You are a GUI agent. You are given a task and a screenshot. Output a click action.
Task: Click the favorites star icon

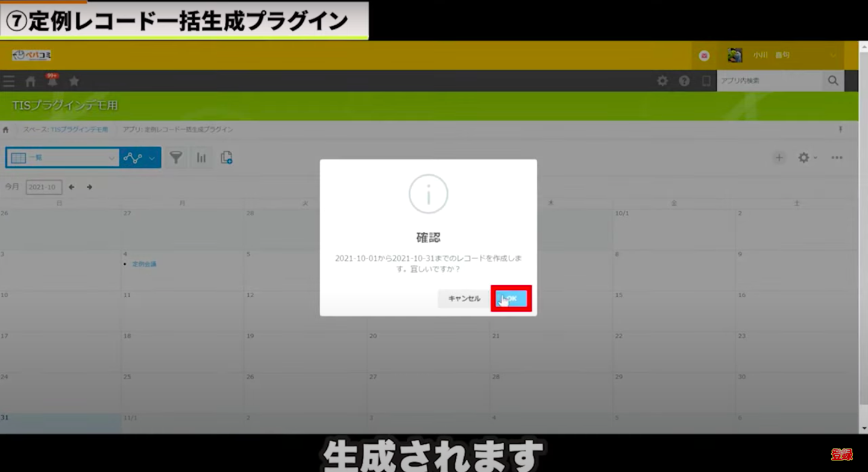(x=74, y=81)
